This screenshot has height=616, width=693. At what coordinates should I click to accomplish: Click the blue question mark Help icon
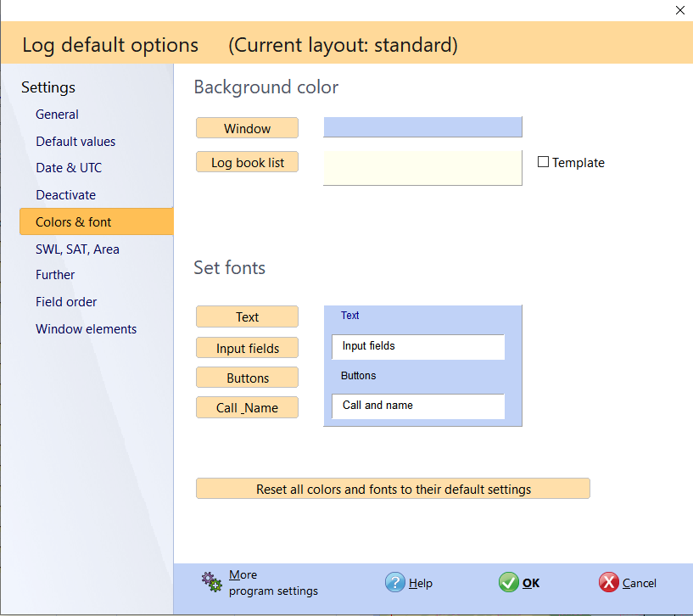click(394, 582)
